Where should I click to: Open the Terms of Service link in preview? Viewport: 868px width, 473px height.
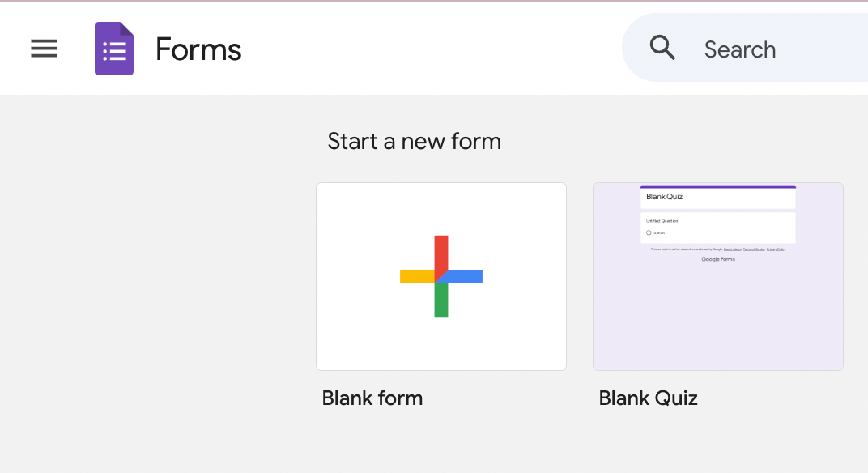pos(755,249)
